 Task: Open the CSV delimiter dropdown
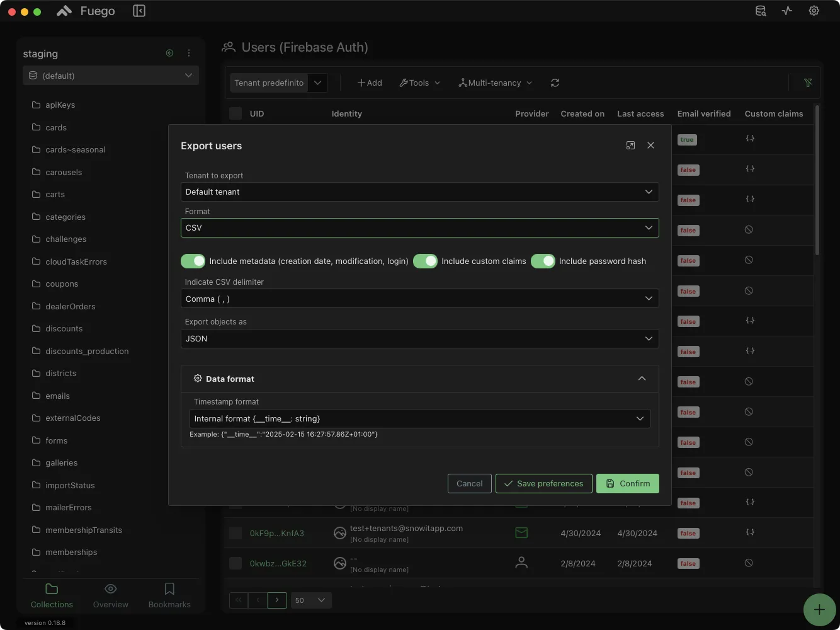click(x=420, y=298)
